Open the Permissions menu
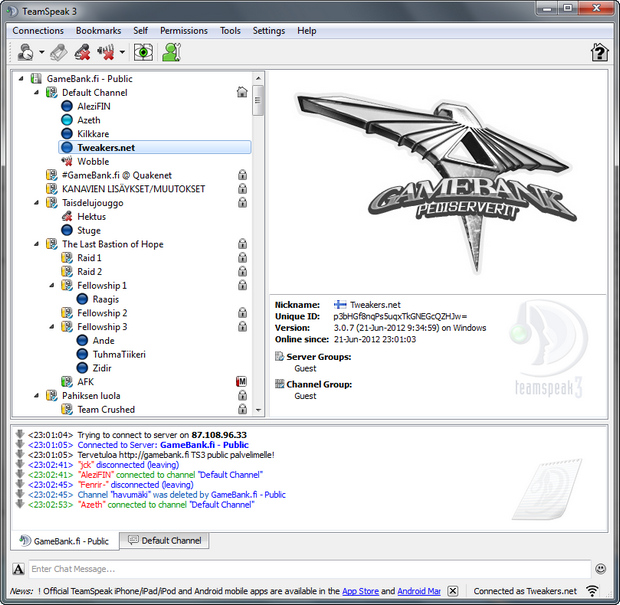620x605 pixels. click(x=184, y=30)
